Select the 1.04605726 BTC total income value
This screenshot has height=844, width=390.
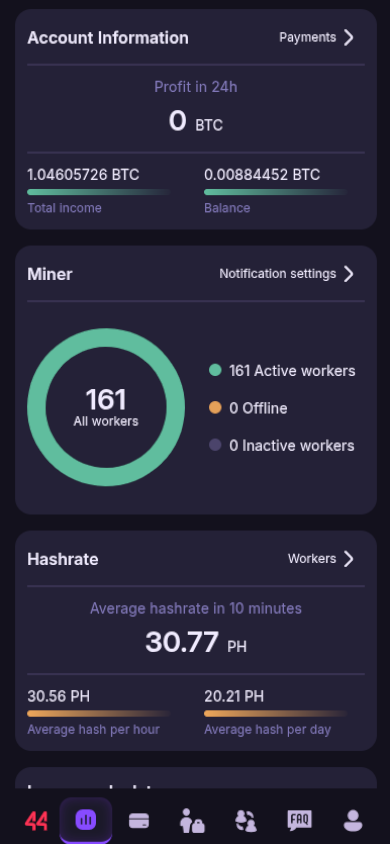coord(83,174)
